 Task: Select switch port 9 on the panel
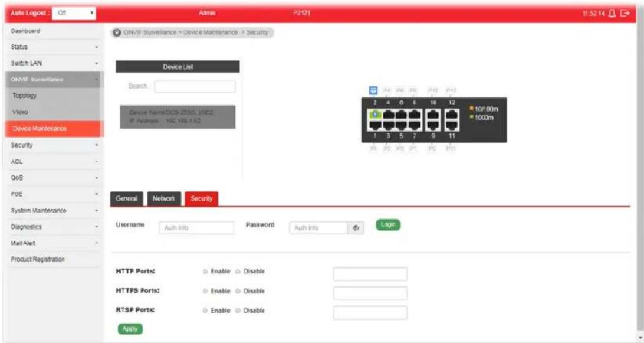(433, 125)
